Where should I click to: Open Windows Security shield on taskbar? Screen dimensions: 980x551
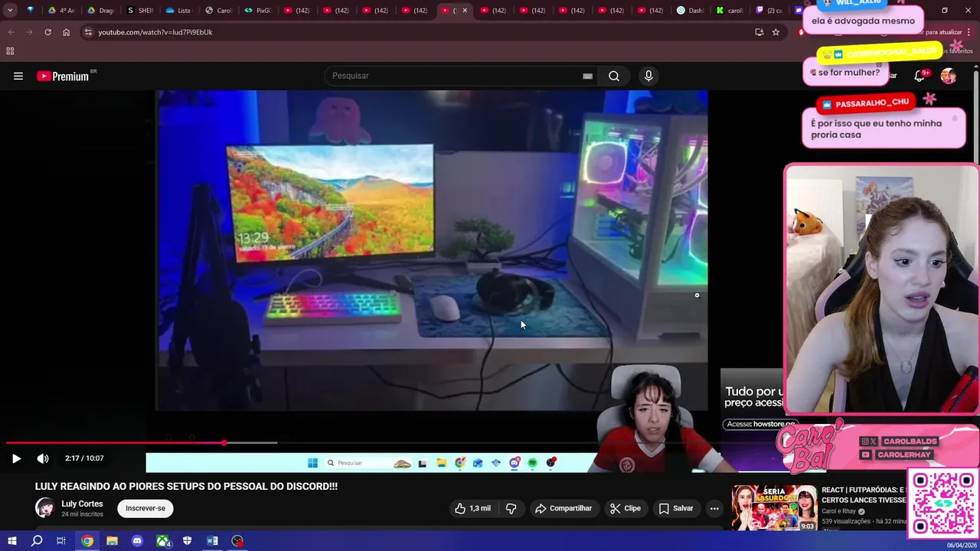[188, 541]
